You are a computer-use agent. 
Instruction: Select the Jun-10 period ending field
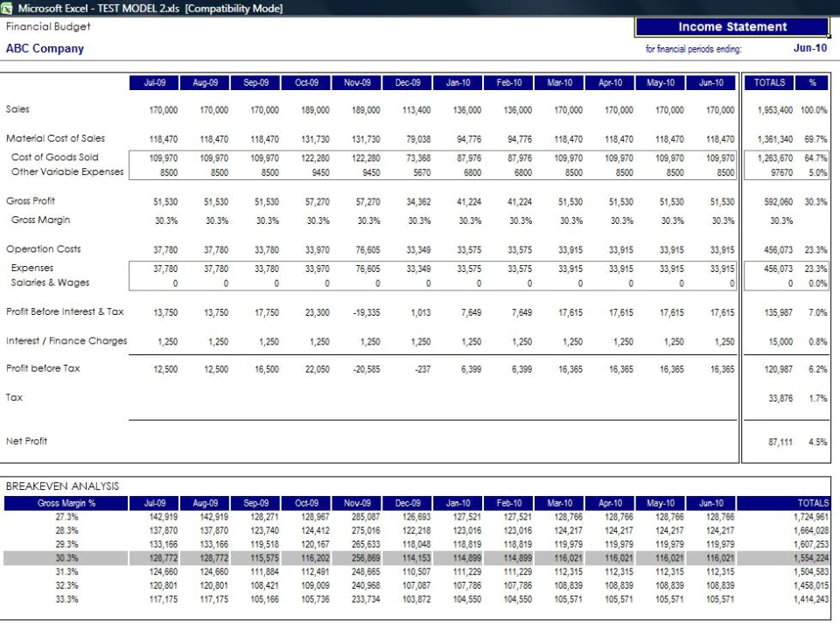810,48
